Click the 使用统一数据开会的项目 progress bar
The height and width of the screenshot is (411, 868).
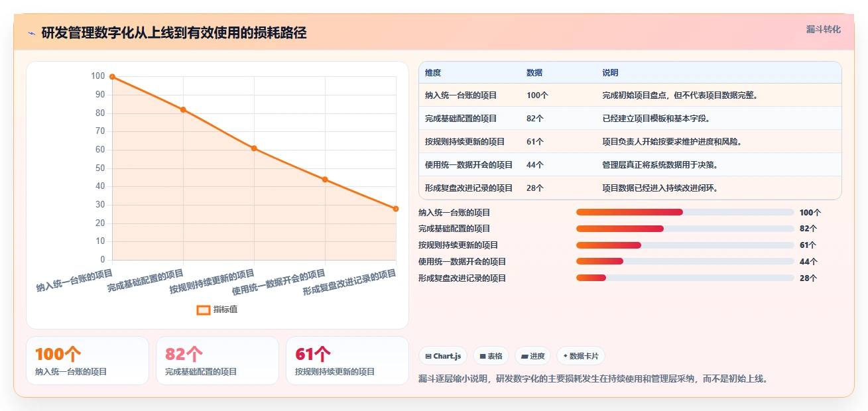click(685, 261)
